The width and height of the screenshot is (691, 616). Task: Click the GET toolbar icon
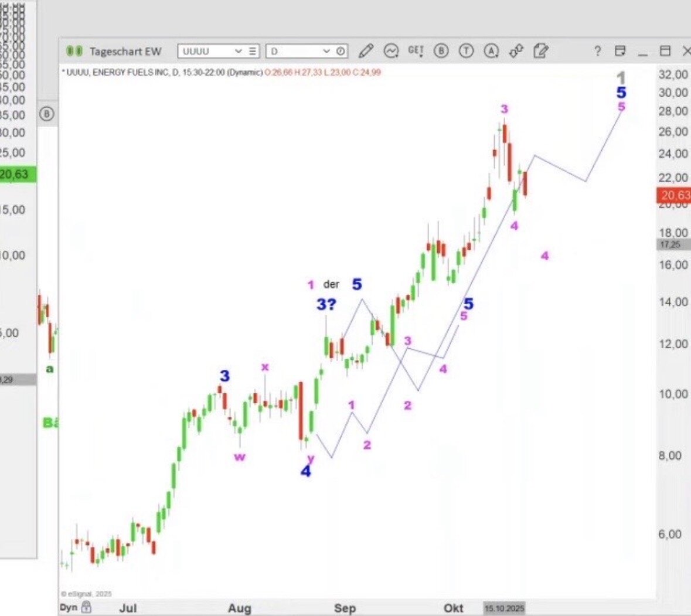(416, 52)
